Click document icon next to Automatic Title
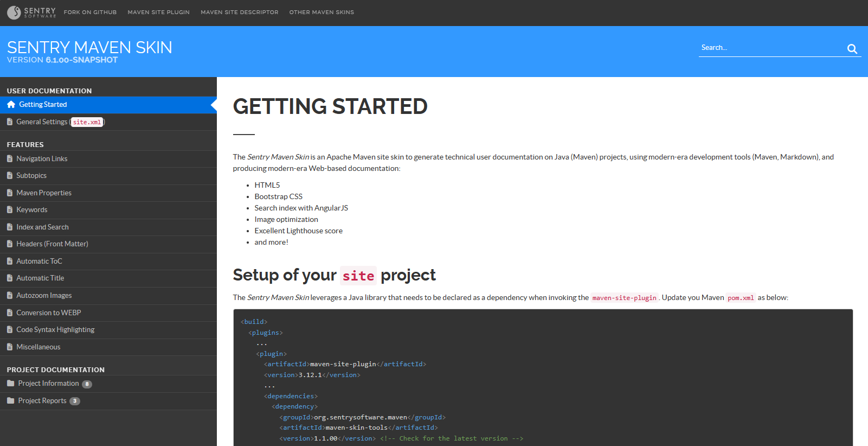 [x=10, y=278]
